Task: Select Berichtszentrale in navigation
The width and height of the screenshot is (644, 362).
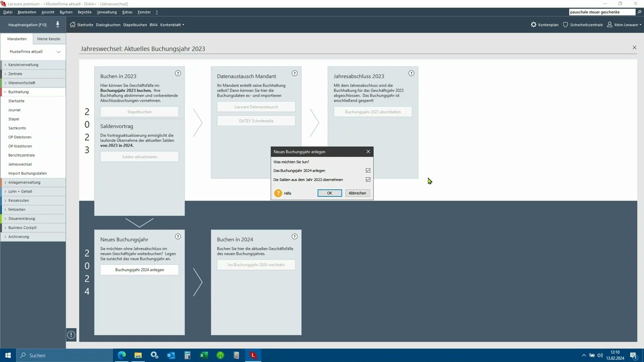Action: click(22, 155)
